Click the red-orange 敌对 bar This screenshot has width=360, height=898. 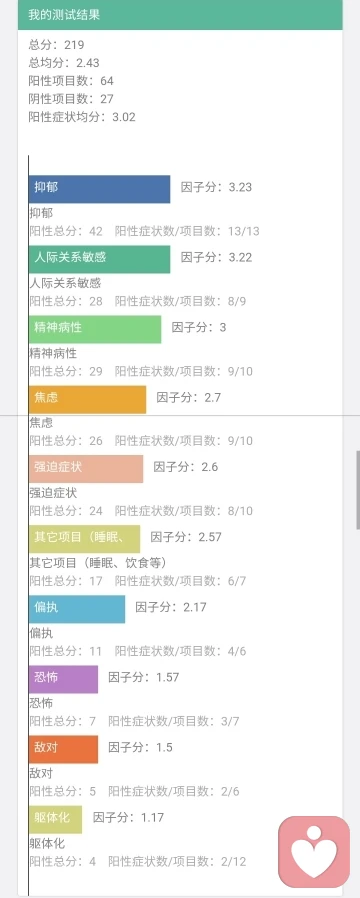click(64, 749)
